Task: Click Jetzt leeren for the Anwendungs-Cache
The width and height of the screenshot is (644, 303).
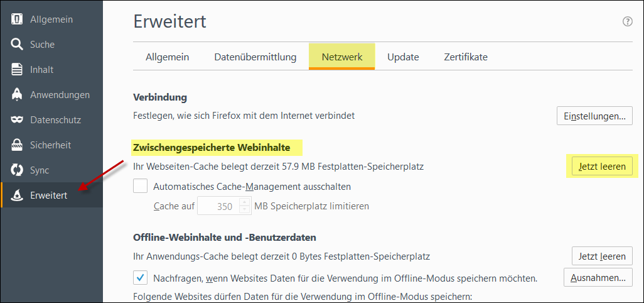Action: [x=602, y=256]
